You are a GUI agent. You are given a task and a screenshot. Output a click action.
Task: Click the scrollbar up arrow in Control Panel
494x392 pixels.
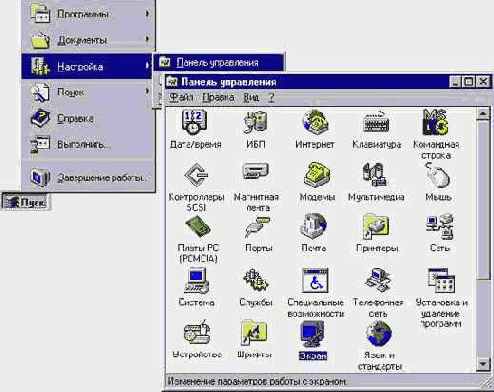point(483,114)
